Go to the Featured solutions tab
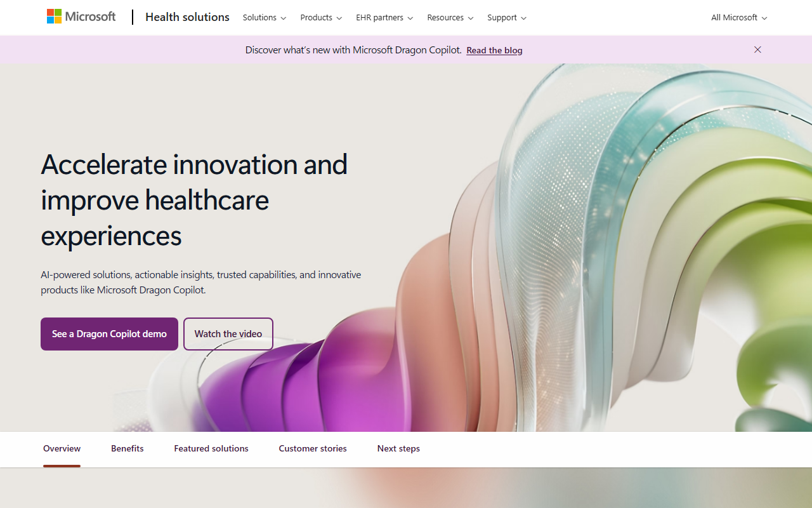The width and height of the screenshot is (812, 508). 211,449
